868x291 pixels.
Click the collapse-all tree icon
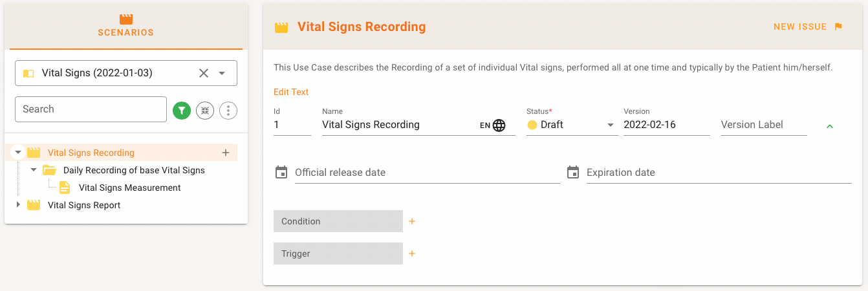pyautogui.click(x=205, y=111)
